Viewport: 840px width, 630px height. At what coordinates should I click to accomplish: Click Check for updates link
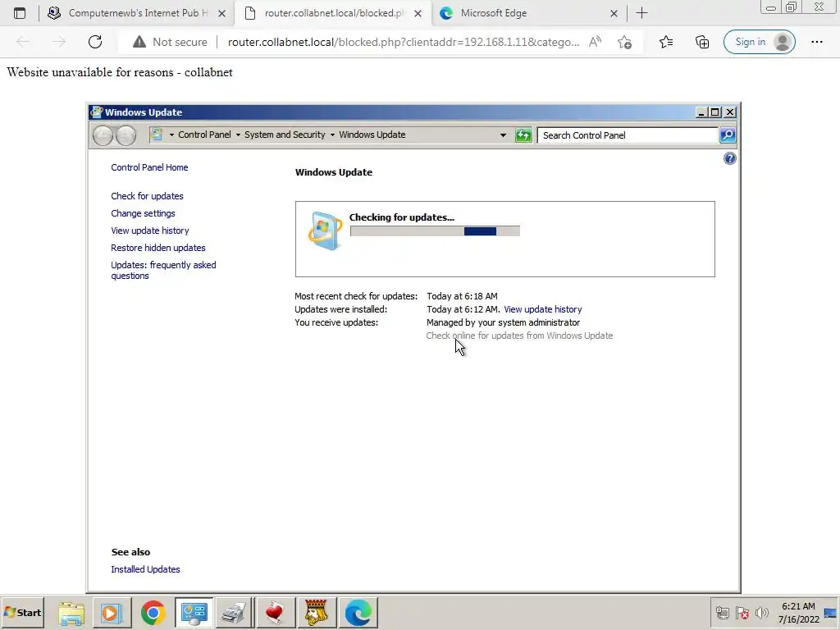tap(148, 196)
